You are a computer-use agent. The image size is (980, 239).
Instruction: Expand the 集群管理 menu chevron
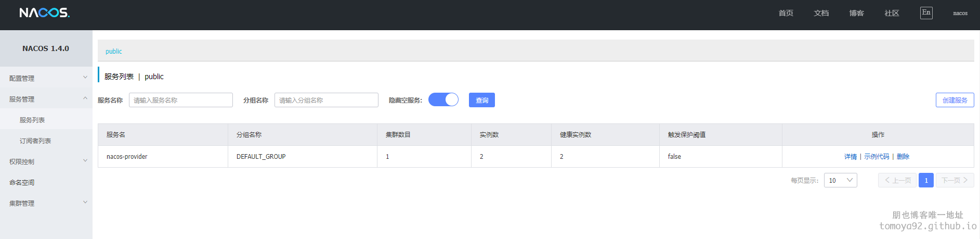click(x=85, y=202)
